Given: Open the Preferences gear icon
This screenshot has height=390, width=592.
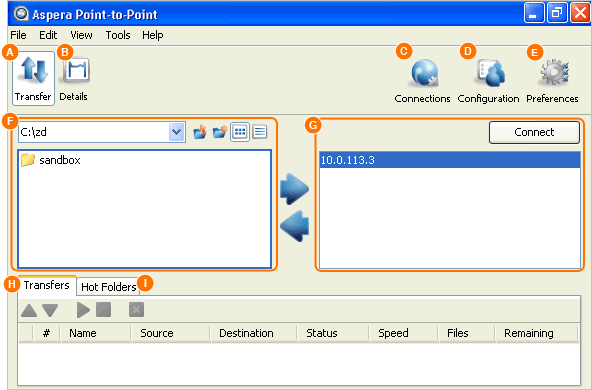Looking at the screenshot, I should [x=552, y=82].
